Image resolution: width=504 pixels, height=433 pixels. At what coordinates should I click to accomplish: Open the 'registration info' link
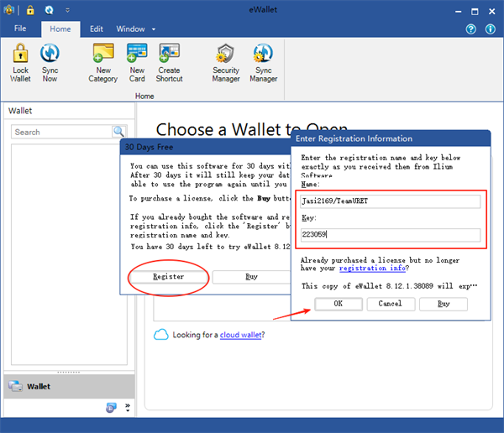point(372,269)
